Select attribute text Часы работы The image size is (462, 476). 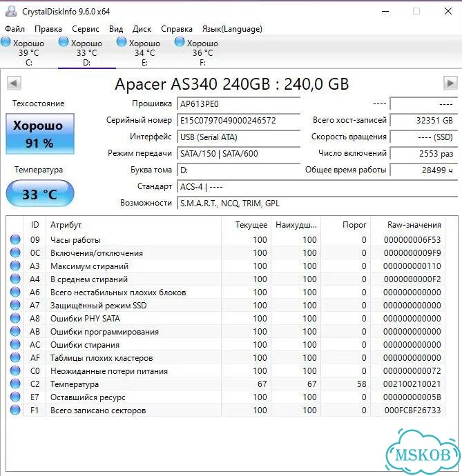tap(75, 240)
